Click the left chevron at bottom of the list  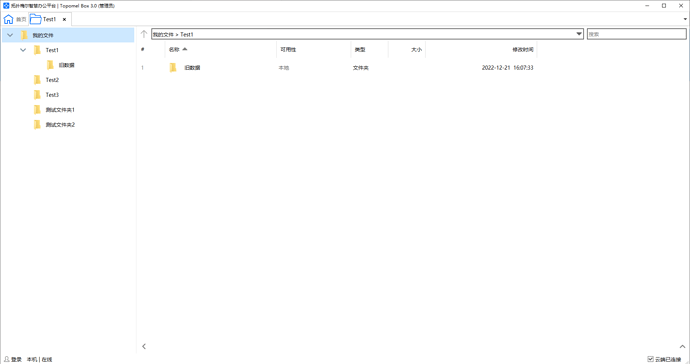pos(144,346)
